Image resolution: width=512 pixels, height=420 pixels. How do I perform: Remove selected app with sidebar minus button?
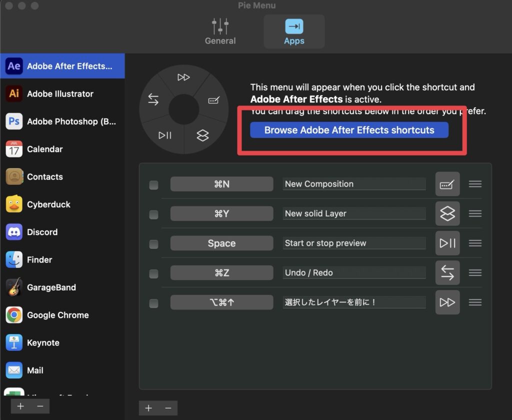[x=40, y=406]
